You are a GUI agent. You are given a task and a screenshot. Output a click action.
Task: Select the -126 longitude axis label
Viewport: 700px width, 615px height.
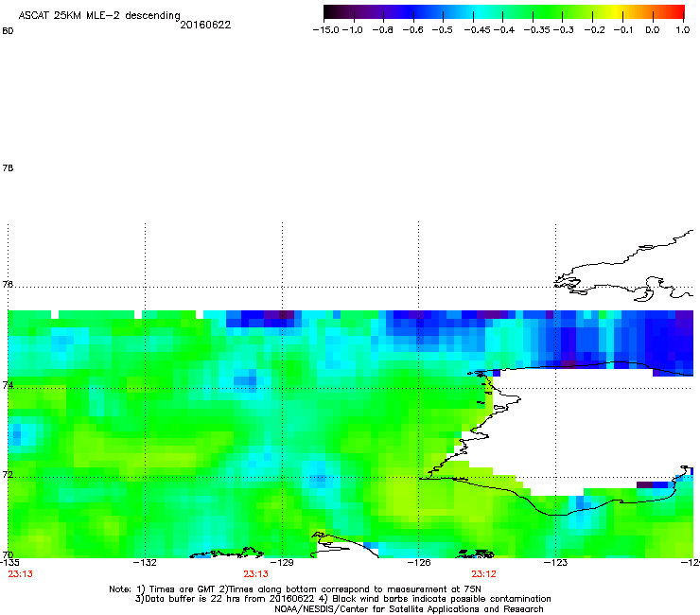[419, 562]
